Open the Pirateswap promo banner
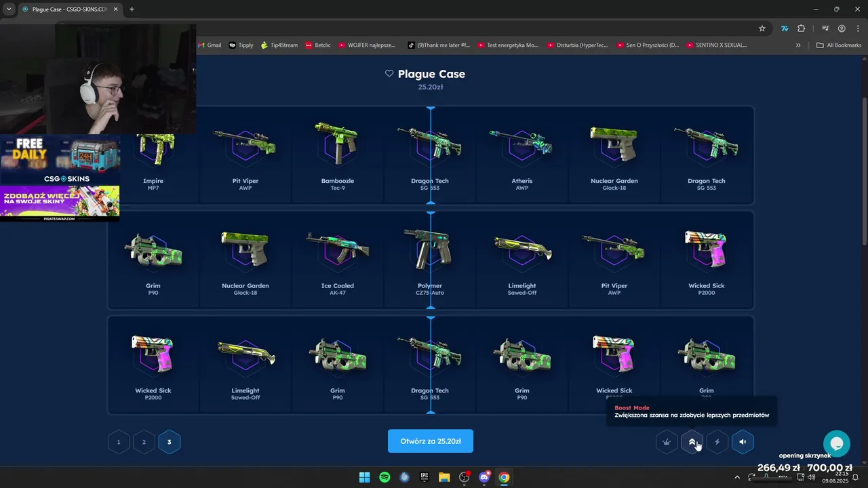The width and height of the screenshot is (868, 488). point(60,204)
